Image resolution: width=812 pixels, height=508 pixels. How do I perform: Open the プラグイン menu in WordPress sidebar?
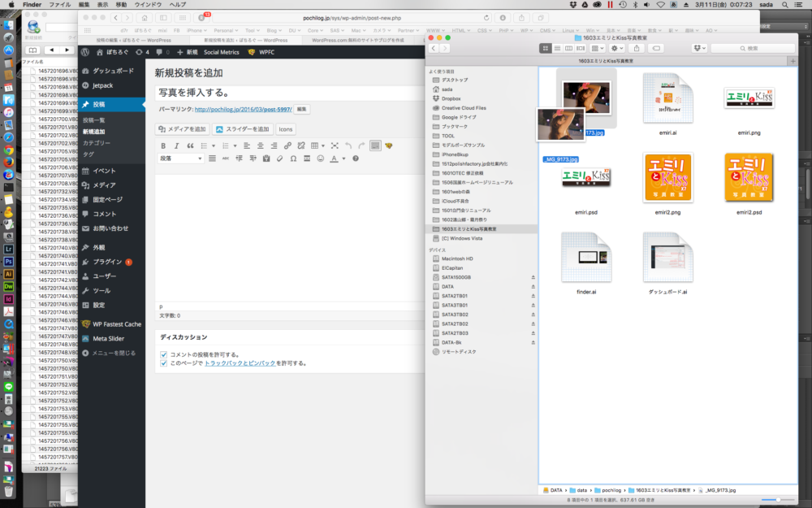pos(107,262)
